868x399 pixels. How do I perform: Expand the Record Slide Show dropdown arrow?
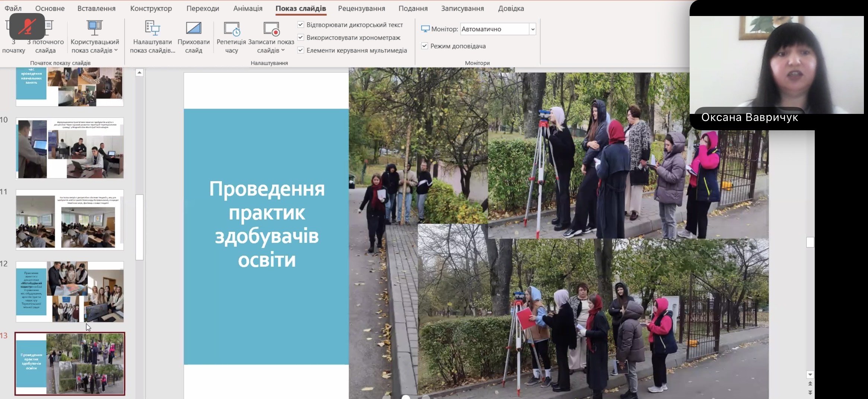pos(283,50)
